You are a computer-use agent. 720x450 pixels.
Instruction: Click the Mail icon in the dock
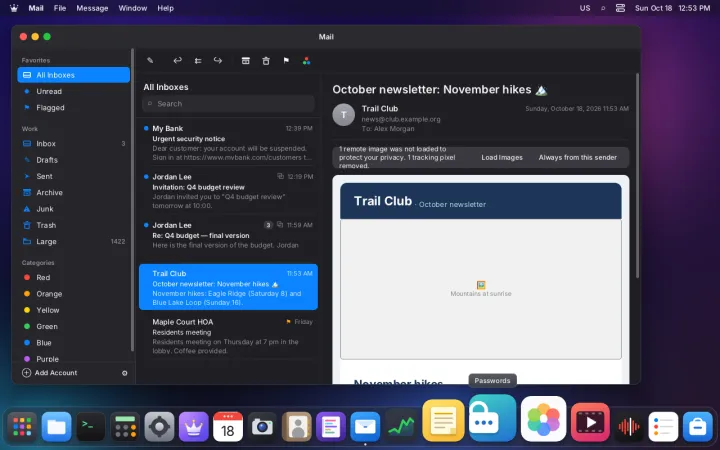[365, 427]
